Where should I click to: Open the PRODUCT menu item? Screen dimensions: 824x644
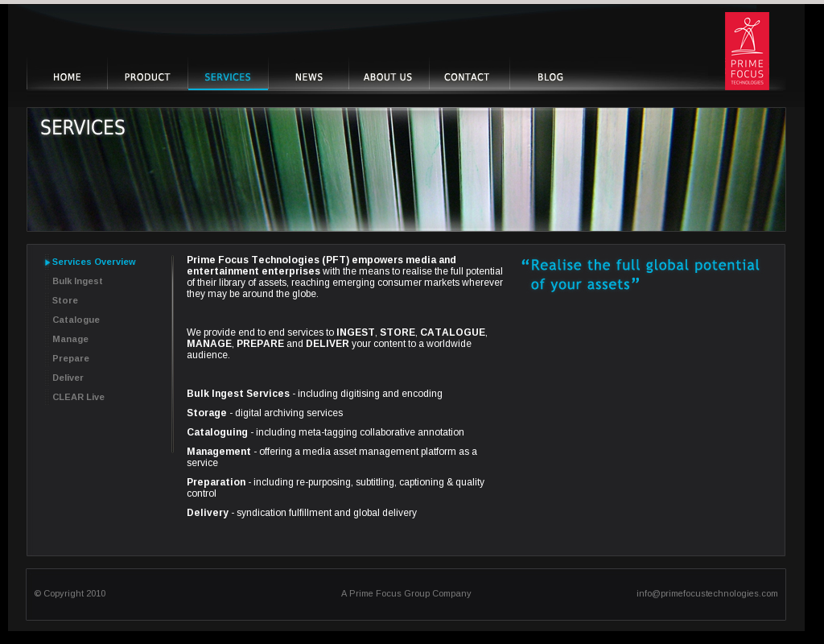pyautogui.click(x=147, y=77)
